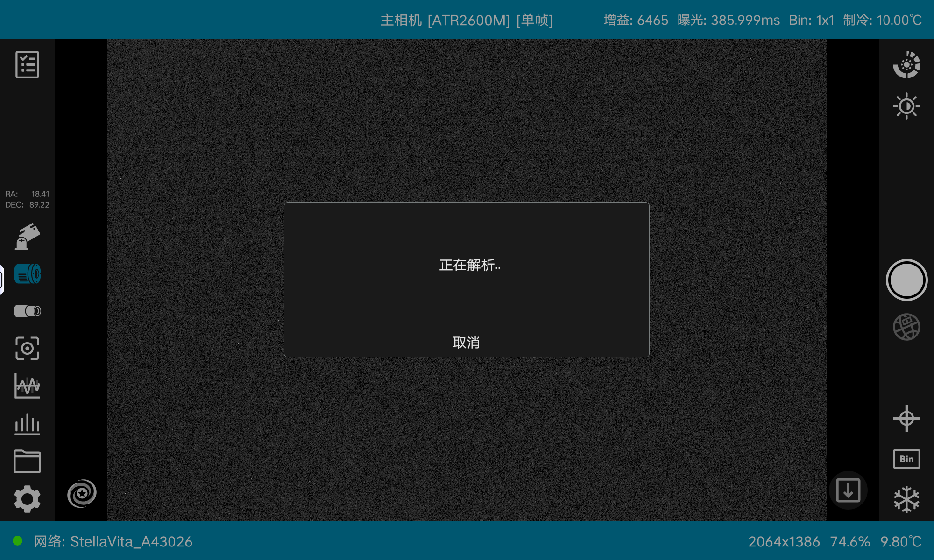Click the 9.80℃ temperature readout
Image resolution: width=934 pixels, height=560 pixels.
pyautogui.click(x=901, y=541)
